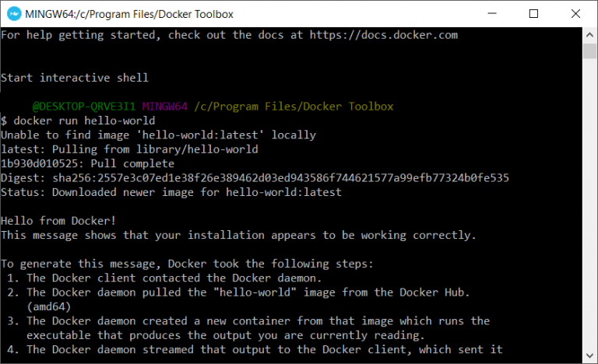Click the green @DESKTOP-QRVE3I1 hostname text

pos(84,107)
